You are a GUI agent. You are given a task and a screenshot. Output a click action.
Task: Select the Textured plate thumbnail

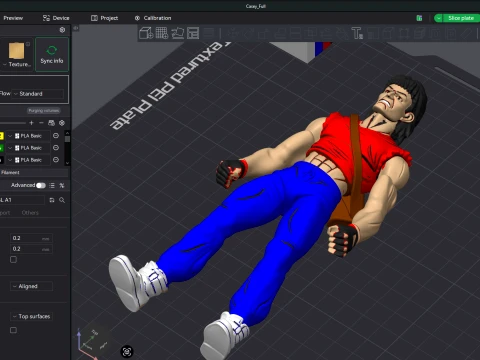(x=16, y=51)
